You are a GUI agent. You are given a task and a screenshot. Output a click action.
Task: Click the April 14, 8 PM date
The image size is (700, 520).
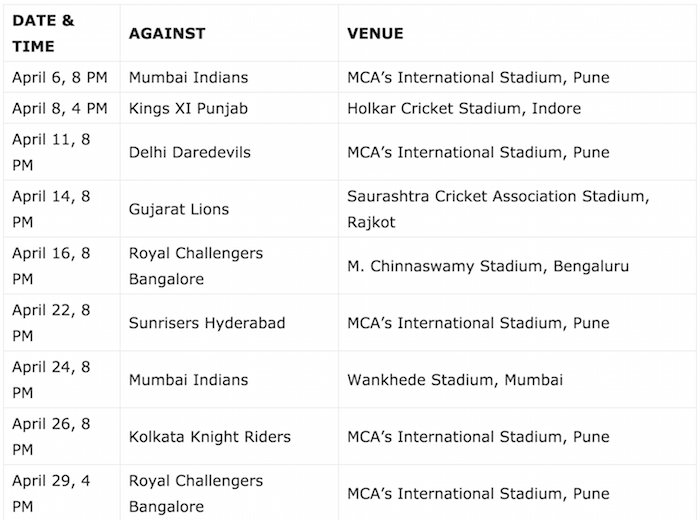pos(51,209)
